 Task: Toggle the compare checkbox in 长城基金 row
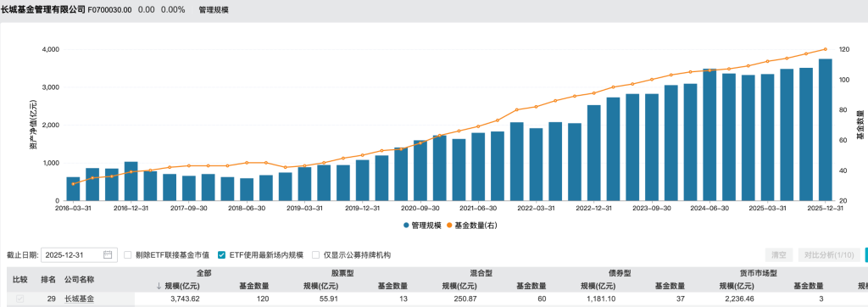[20, 299]
